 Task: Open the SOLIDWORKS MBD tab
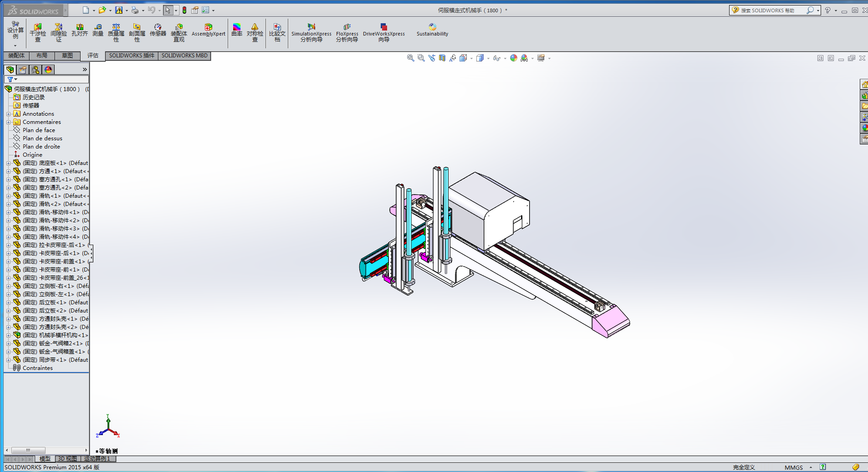[184, 56]
